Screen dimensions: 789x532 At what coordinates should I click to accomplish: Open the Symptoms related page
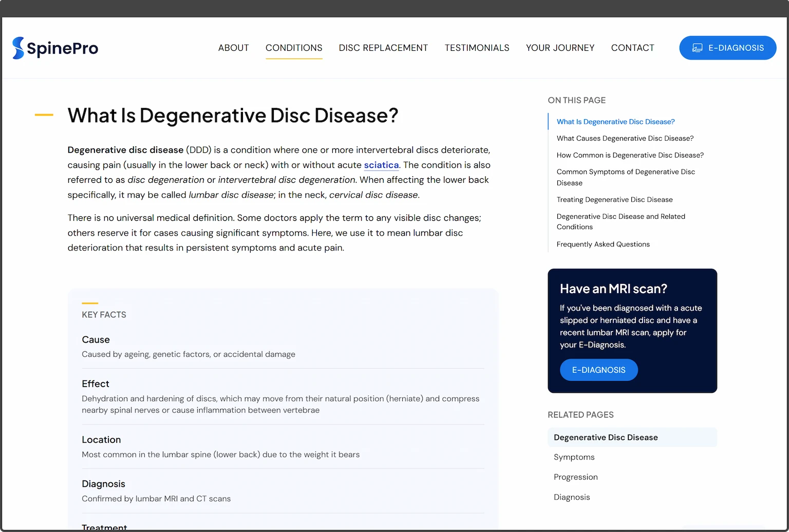(574, 457)
